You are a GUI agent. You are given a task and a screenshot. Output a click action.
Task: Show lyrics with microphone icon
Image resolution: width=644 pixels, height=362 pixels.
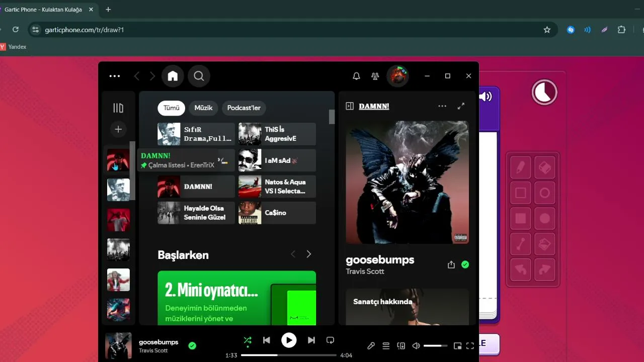[371, 346]
